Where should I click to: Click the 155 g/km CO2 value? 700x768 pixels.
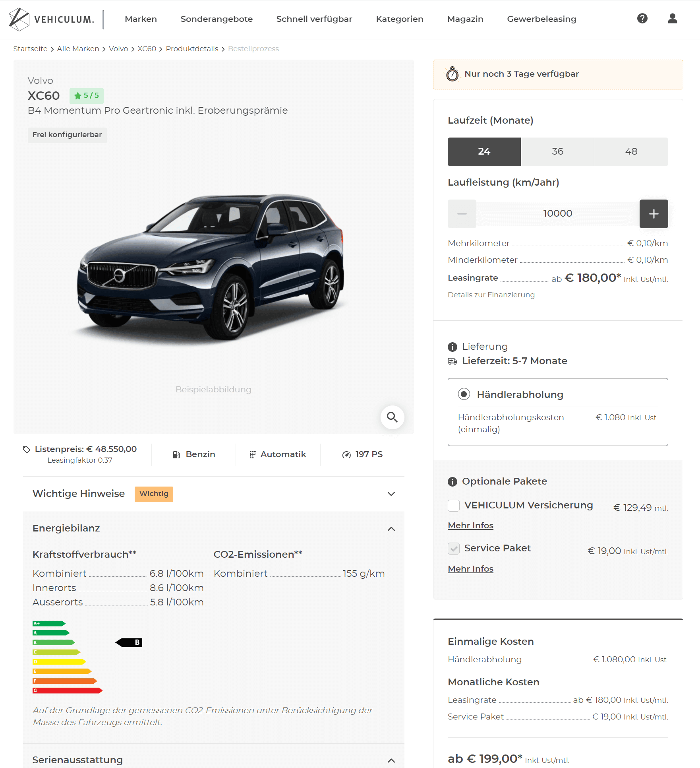(x=364, y=574)
